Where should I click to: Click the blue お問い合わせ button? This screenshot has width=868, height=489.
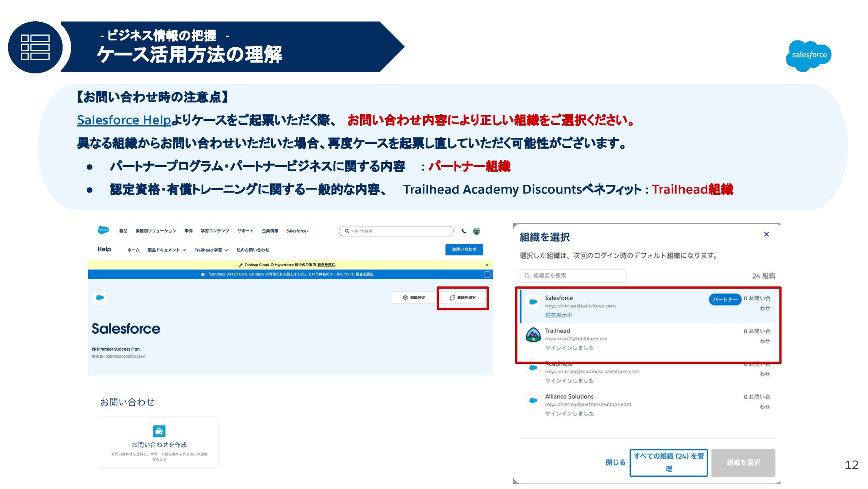464,249
